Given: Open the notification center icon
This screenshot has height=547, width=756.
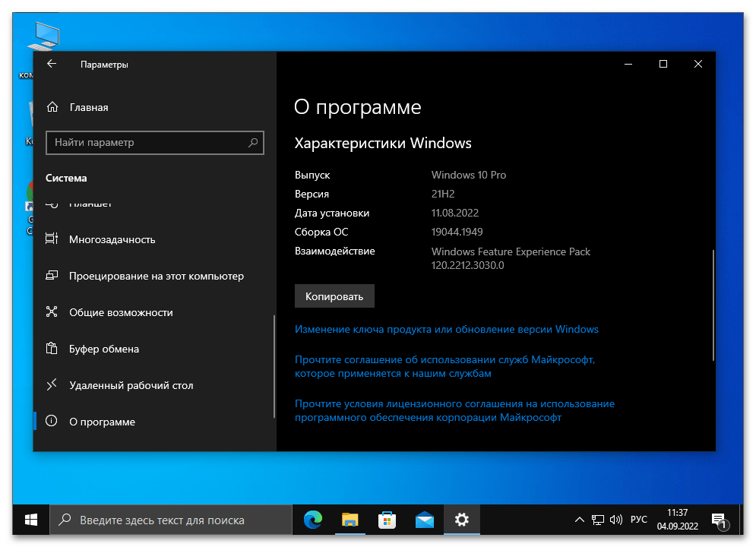Looking at the screenshot, I should [x=718, y=520].
